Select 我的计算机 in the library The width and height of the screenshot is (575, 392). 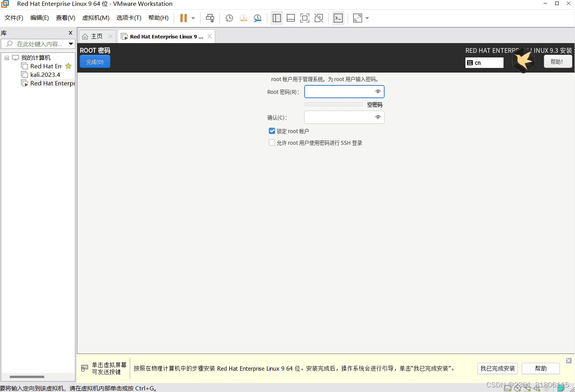[36, 58]
